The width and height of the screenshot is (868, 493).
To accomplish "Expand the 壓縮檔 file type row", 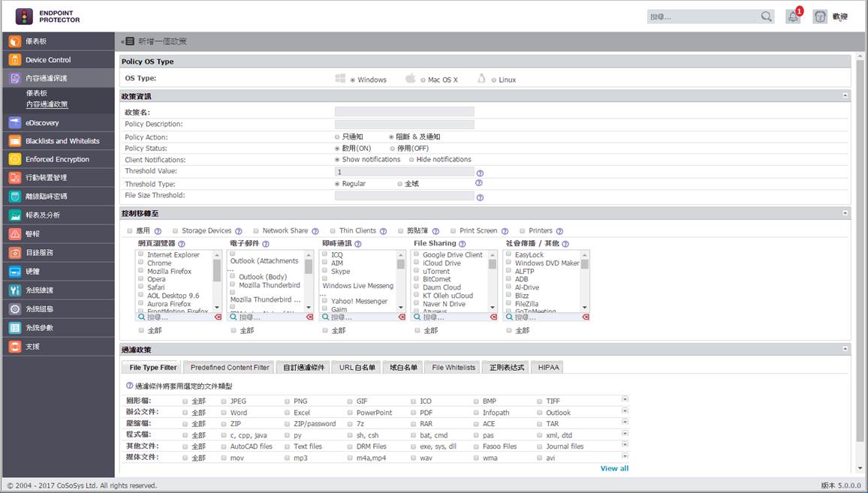I will (625, 422).
